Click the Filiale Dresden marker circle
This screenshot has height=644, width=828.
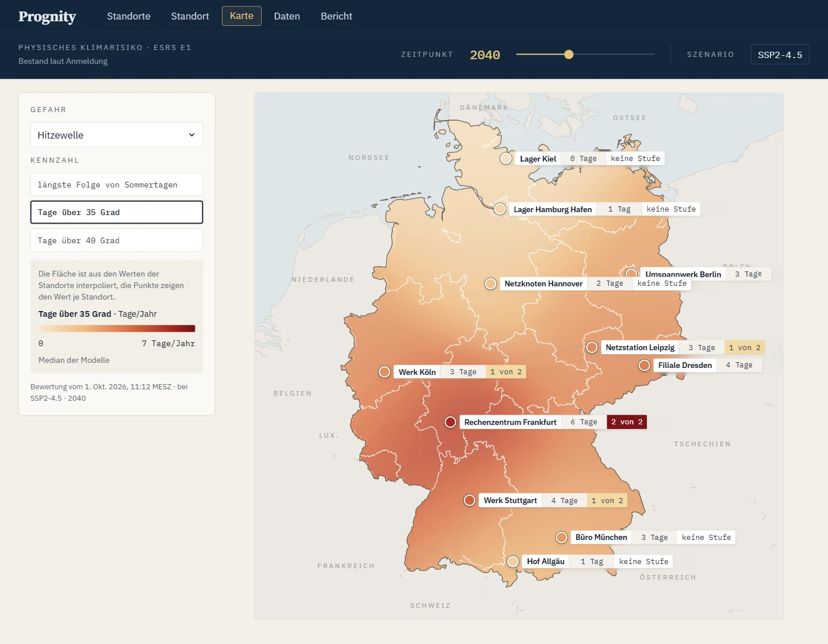645,365
